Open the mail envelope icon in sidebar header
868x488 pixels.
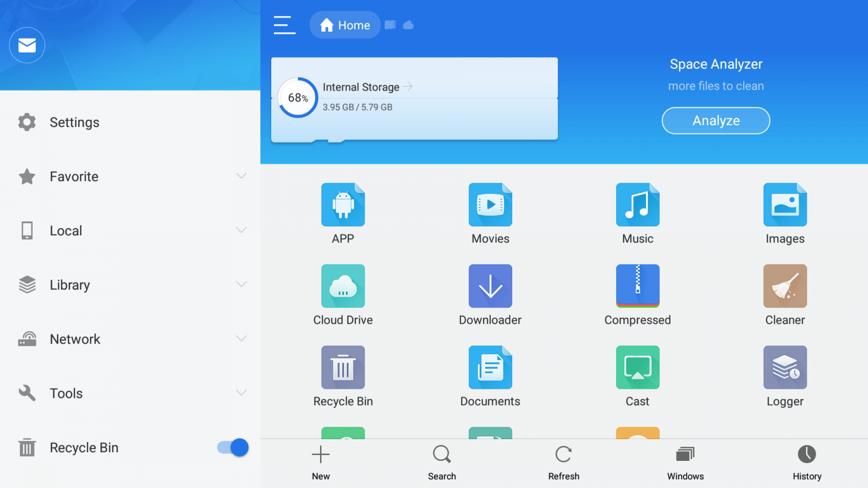(x=27, y=45)
